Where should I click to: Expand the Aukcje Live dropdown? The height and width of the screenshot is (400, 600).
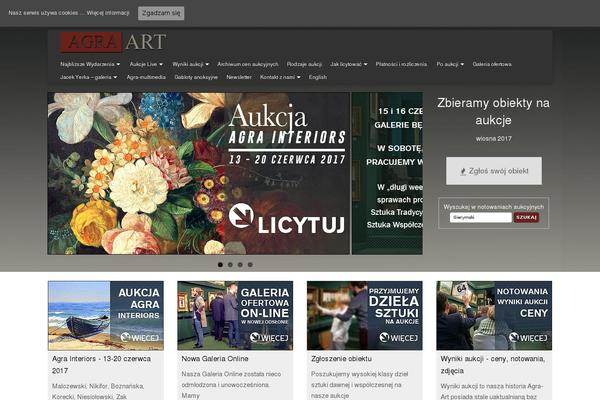pyautogui.click(x=146, y=64)
